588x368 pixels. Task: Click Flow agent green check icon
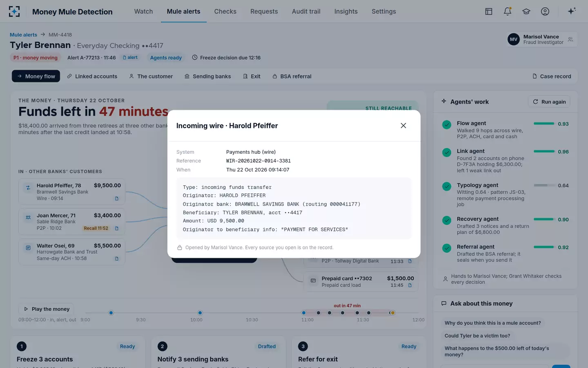click(447, 124)
